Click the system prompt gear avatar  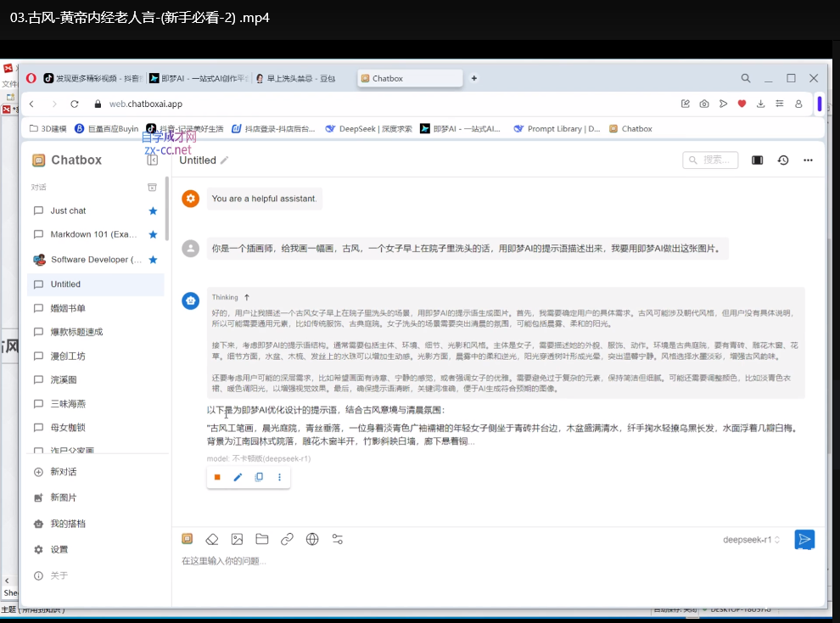pos(190,199)
